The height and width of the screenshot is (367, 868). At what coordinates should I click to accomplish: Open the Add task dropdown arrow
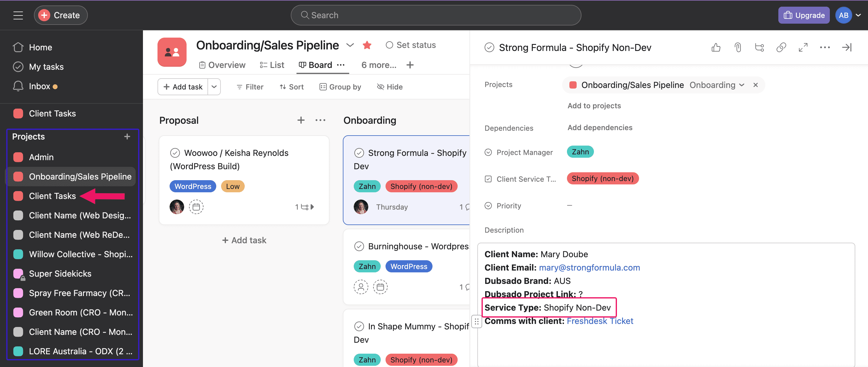click(x=214, y=87)
